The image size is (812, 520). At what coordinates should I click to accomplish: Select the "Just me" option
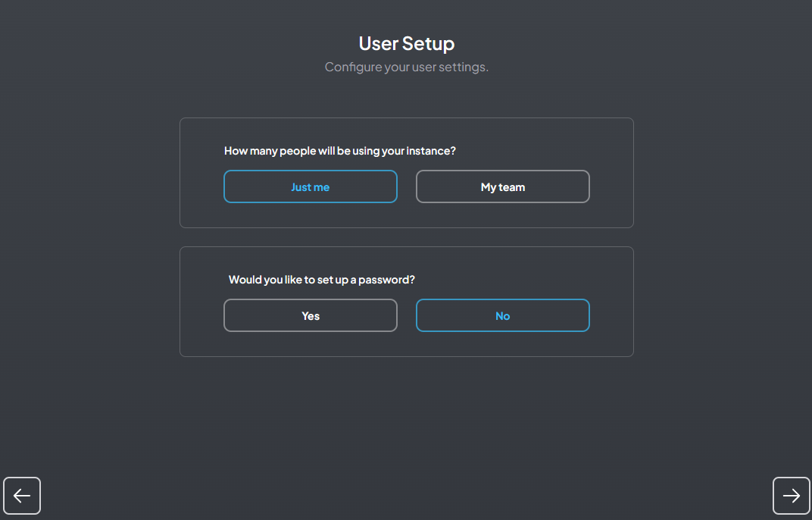pos(311,186)
